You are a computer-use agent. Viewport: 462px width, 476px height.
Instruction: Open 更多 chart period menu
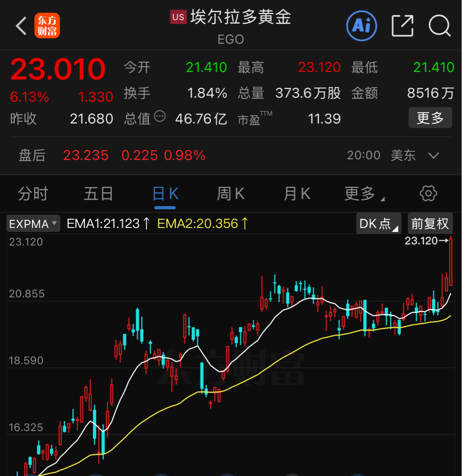[x=363, y=194]
